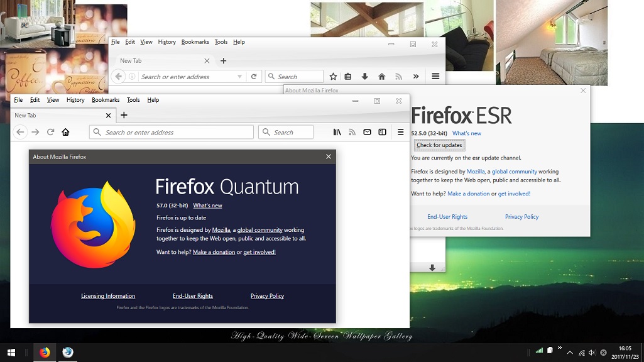
Task: Open End-User Rights in ESR About dialog
Action: click(x=447, y=217)
